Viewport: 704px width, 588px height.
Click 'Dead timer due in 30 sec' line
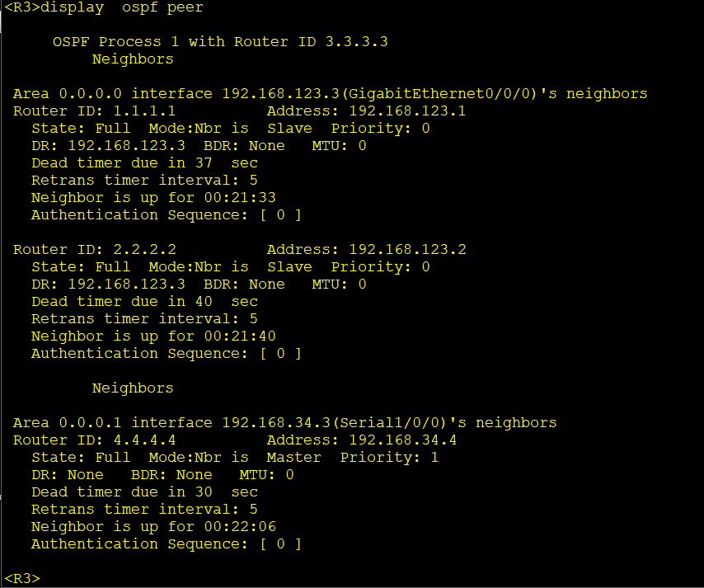(x=144, y=492)
